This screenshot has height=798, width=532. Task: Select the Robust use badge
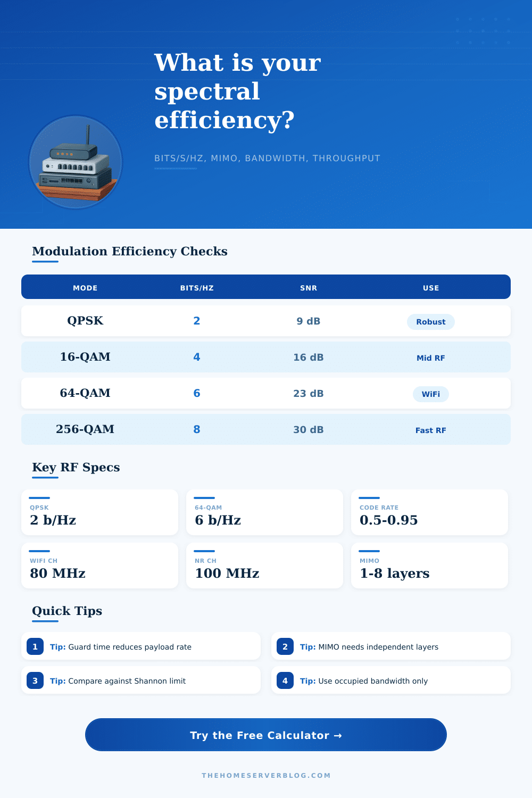431,322
